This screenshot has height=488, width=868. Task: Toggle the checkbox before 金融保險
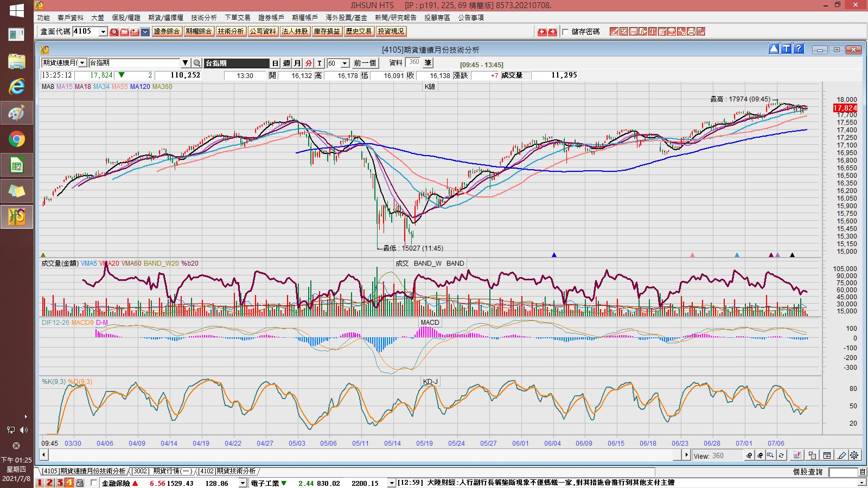click(94, 483)
